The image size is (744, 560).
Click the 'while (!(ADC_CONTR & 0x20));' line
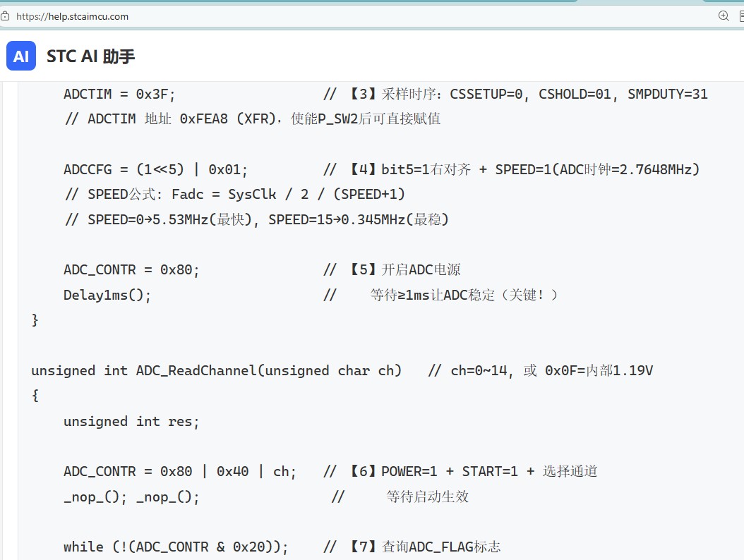click(x=176, y=547)
